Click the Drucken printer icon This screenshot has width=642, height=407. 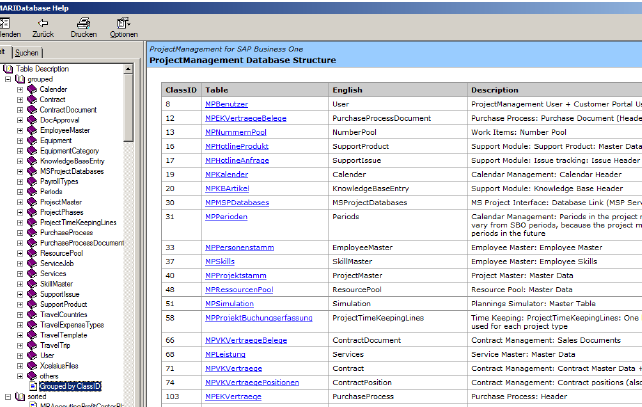82,21
